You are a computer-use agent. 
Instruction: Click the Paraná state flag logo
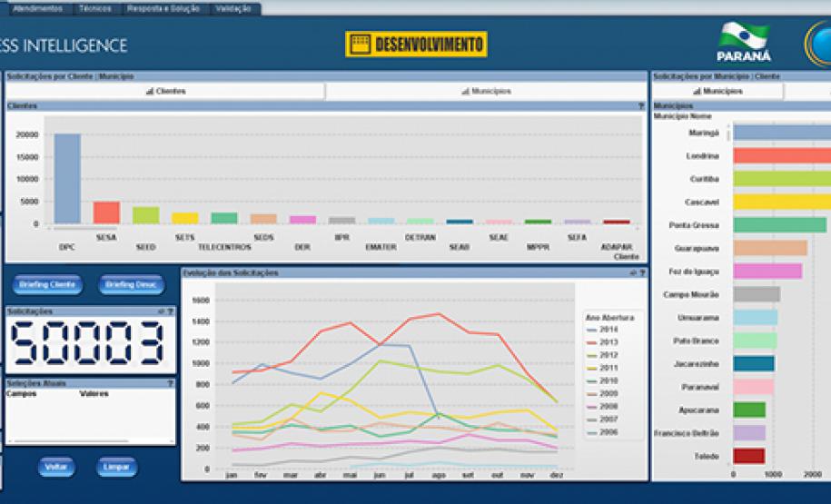(x=743, y=42)
